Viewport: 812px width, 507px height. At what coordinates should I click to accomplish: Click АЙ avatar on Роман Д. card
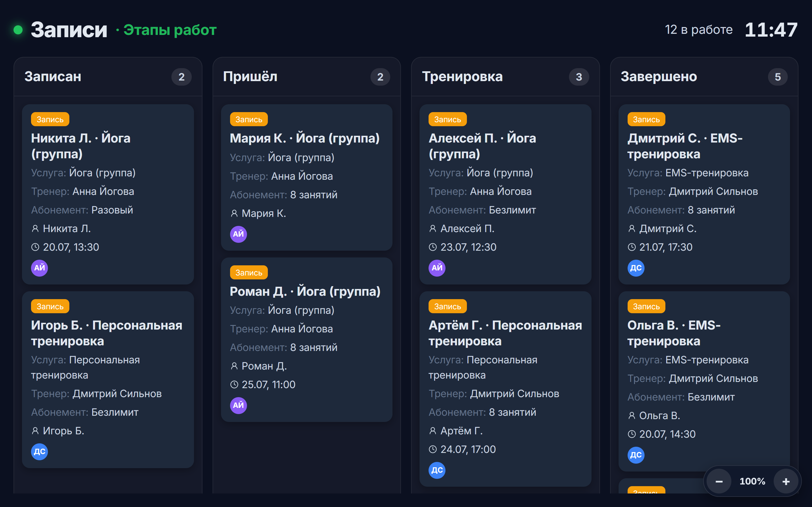[238, 405]
